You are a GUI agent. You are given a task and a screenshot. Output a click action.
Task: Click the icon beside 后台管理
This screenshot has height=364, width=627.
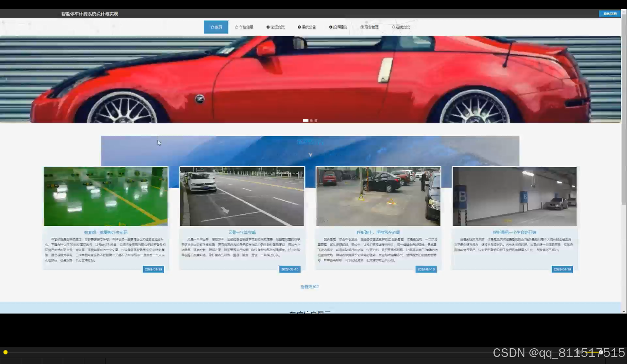click(x=362, y=27)
